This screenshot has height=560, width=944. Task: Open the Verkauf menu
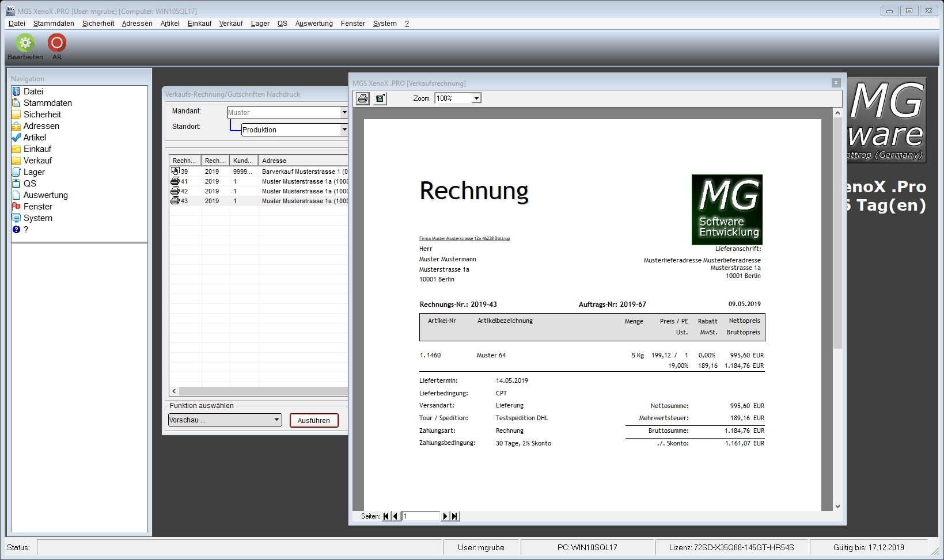(x=231, y=24)
